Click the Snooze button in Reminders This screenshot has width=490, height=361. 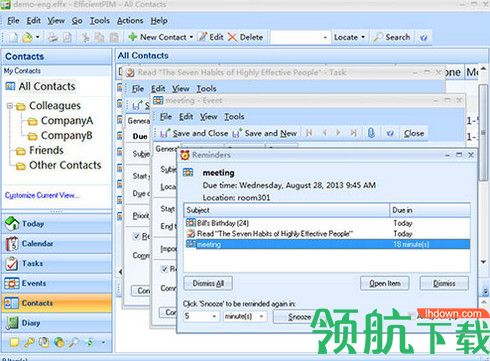(x=297, y=317)
